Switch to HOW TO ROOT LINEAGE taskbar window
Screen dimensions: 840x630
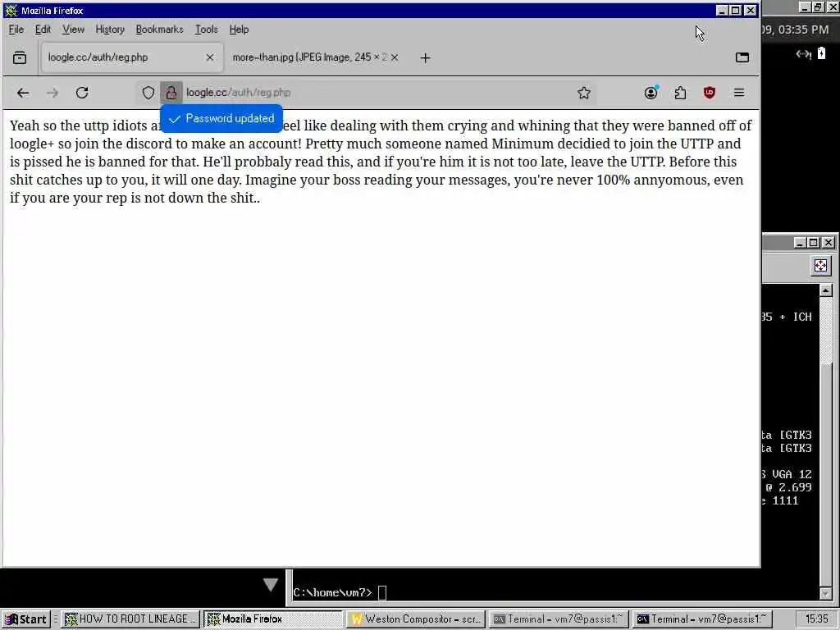[130, 619]
